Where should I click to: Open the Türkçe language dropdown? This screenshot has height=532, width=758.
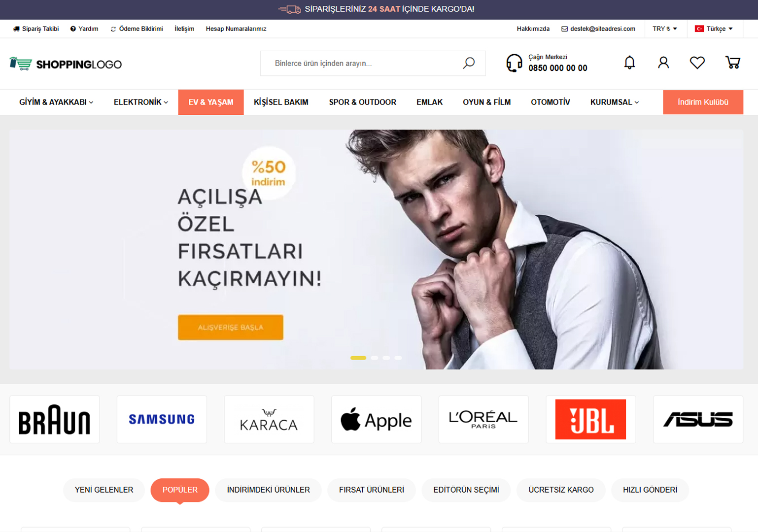[x=714, y=29]
